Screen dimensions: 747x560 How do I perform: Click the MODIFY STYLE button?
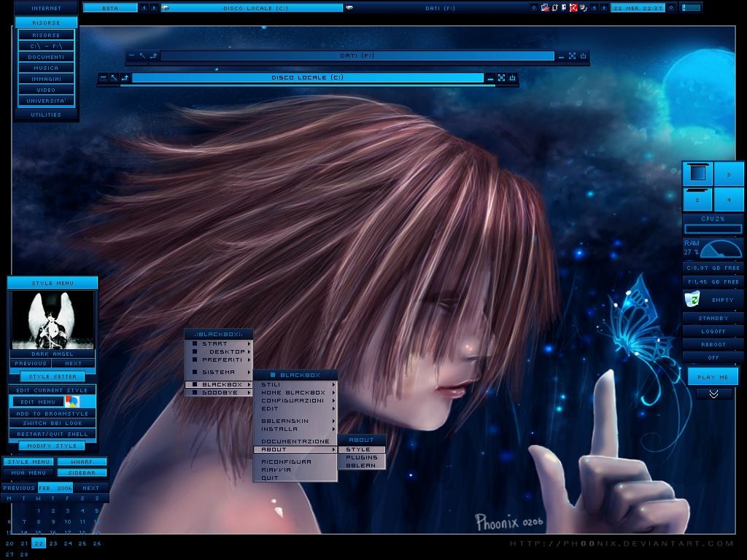point(52,446)
